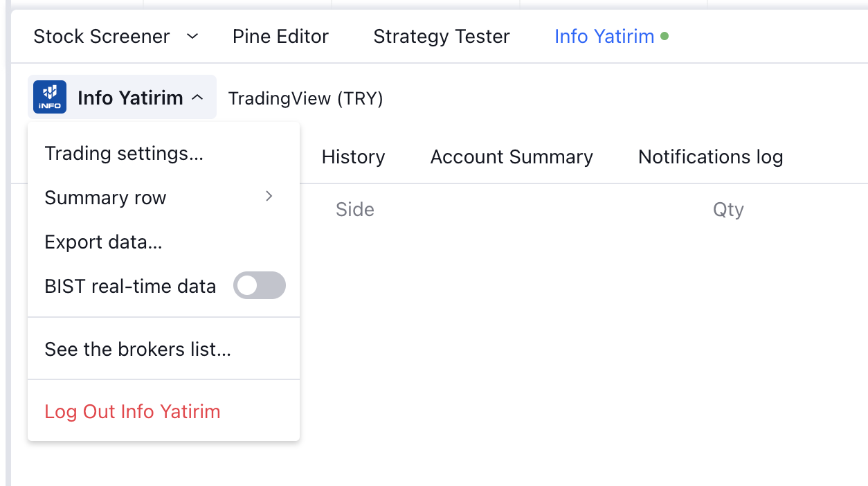Enable BIST real-time data switch

click(x=260, y=285)
